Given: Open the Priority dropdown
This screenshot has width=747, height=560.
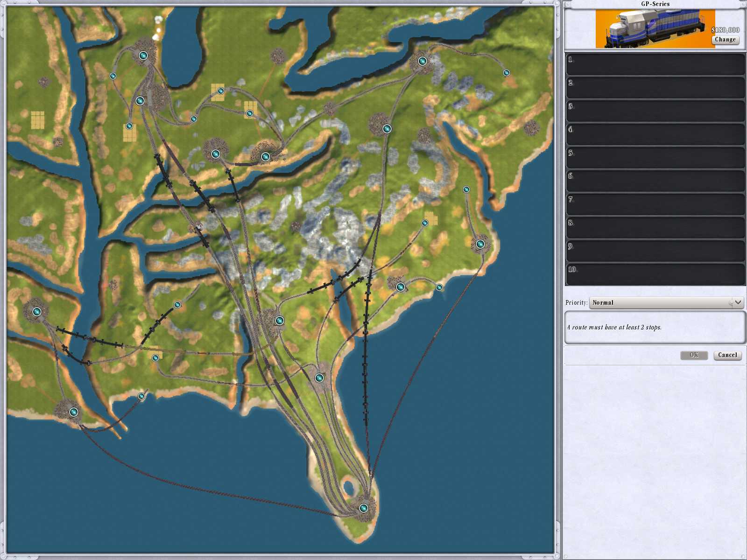Looking at the screenshot, I should click(666, 302).
